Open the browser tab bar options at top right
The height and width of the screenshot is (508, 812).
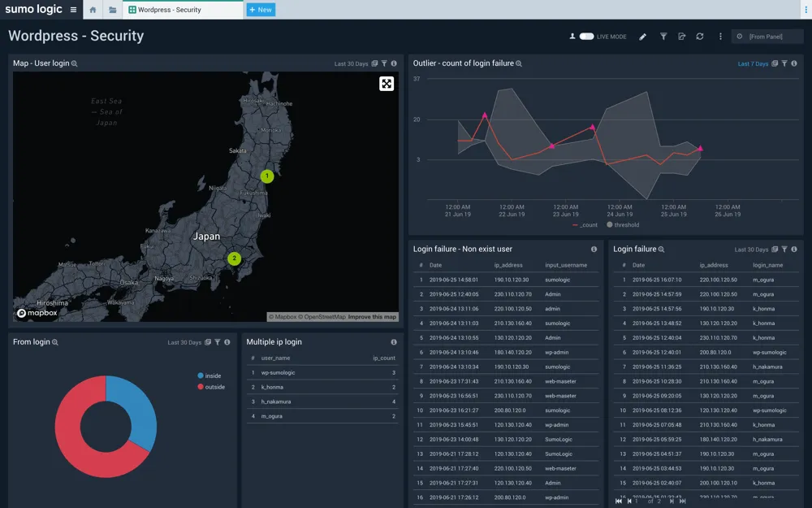[806, 9]
